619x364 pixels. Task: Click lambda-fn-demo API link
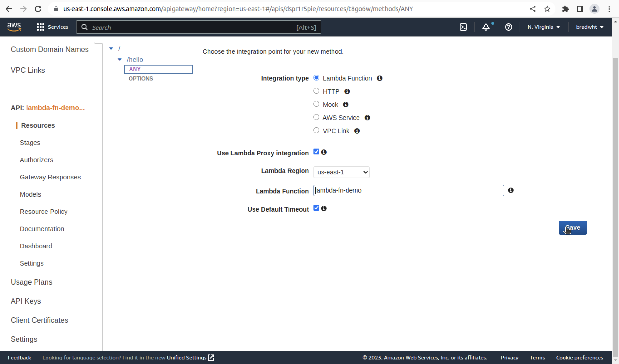tap(55, 107)
